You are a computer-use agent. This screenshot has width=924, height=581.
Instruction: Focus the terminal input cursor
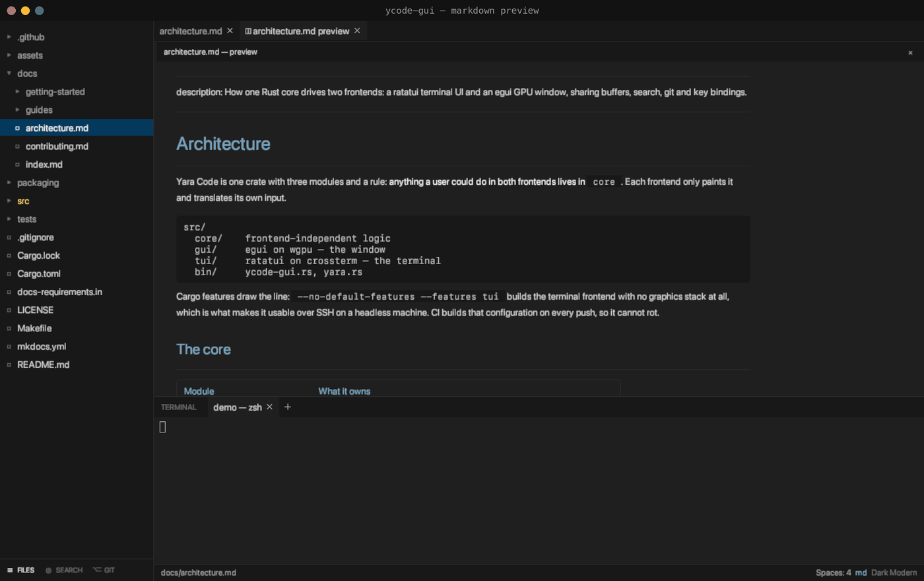162,427
